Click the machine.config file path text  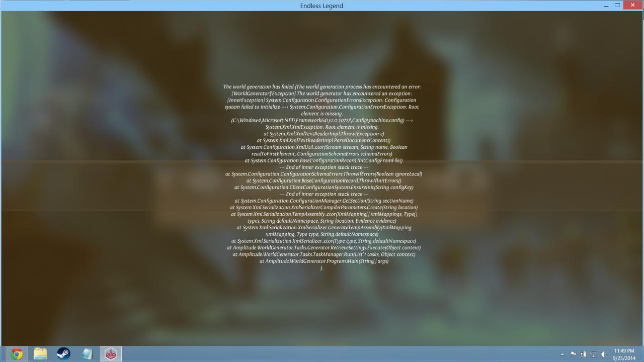(x=318, y=121)
